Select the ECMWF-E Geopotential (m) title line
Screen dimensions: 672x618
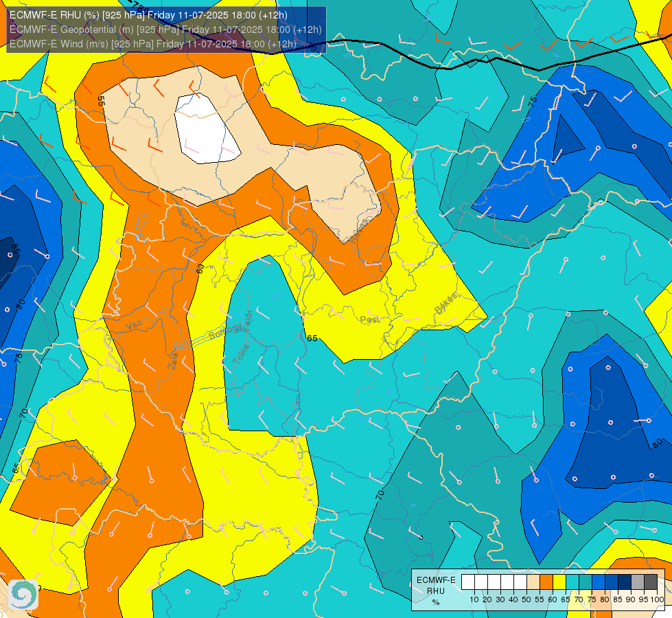click(165, 30)
